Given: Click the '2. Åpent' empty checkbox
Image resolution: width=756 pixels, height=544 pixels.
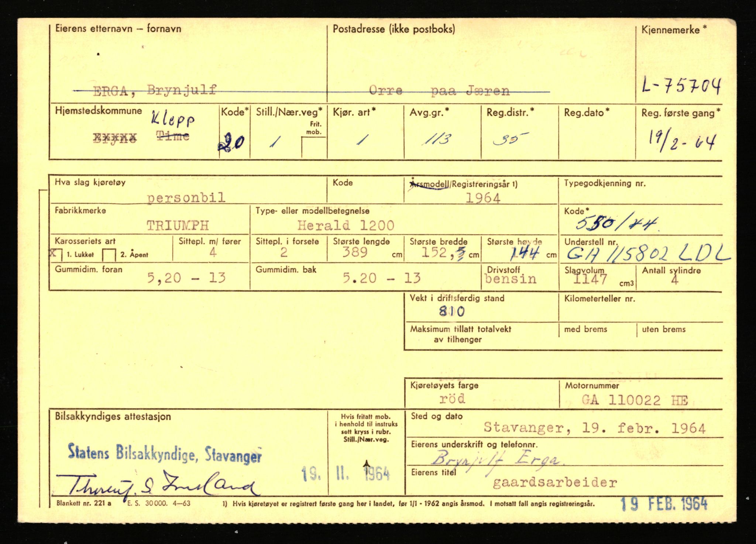Looking at the screenshot, I should (x=109, y=255).
